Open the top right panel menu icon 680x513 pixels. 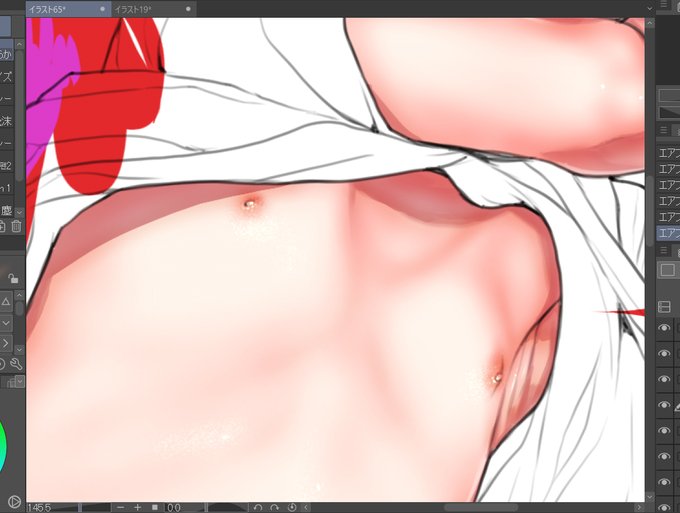point(664,4)
